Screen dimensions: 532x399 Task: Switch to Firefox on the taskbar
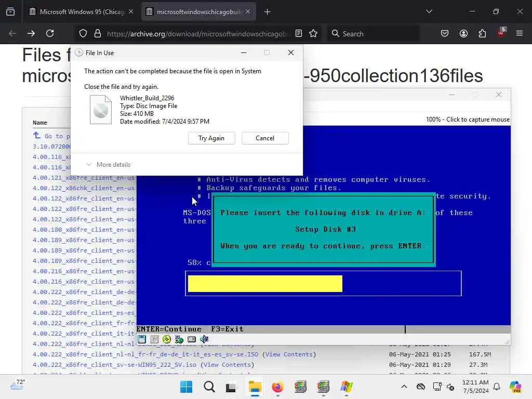click(x=277, y=387)
